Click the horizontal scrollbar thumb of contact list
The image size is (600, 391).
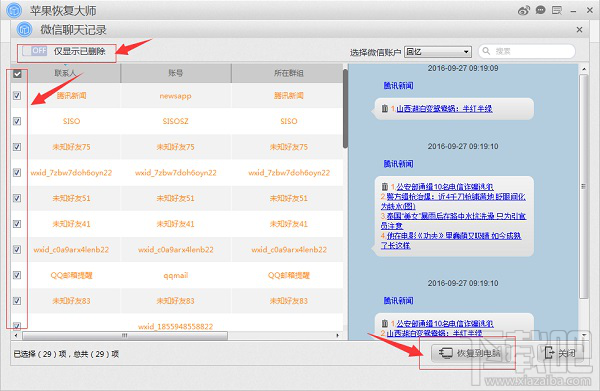pos(125,336)
